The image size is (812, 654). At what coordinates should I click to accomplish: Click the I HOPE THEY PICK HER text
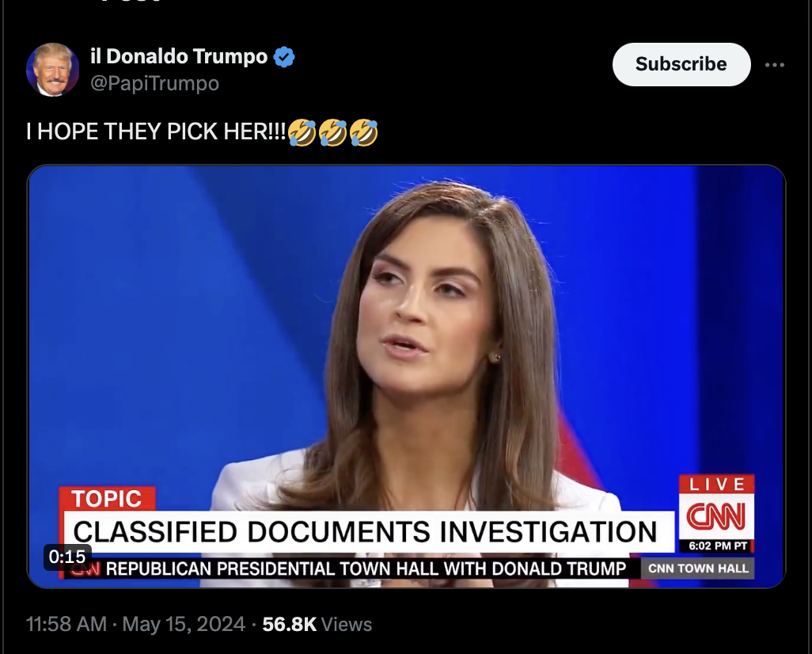coord(156,131)
